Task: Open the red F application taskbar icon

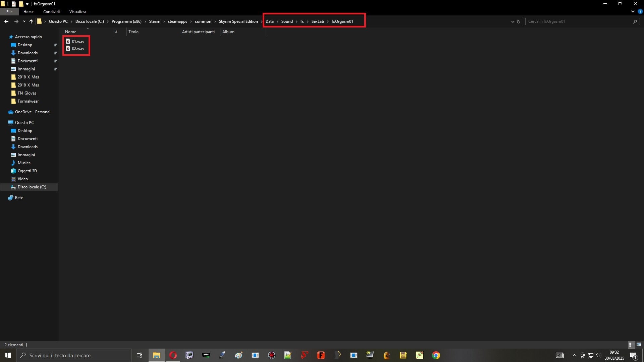Action: coord(321,355)
